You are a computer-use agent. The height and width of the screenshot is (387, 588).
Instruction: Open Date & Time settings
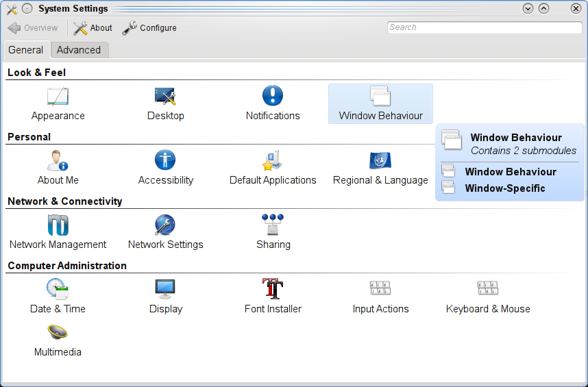pyautogui.click(x=58, y=297)
